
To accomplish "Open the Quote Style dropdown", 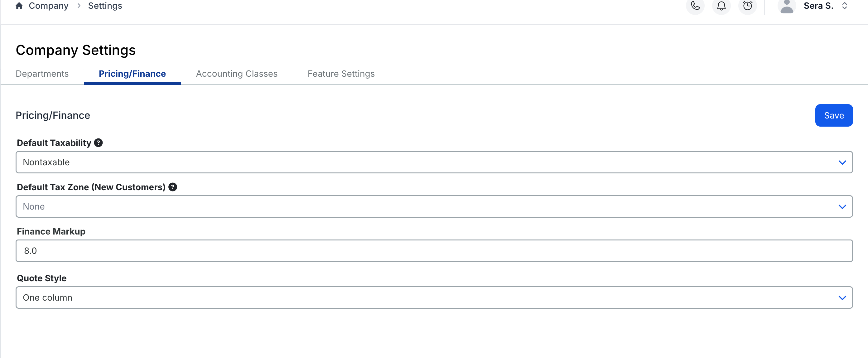I will [x=434, y=297].
